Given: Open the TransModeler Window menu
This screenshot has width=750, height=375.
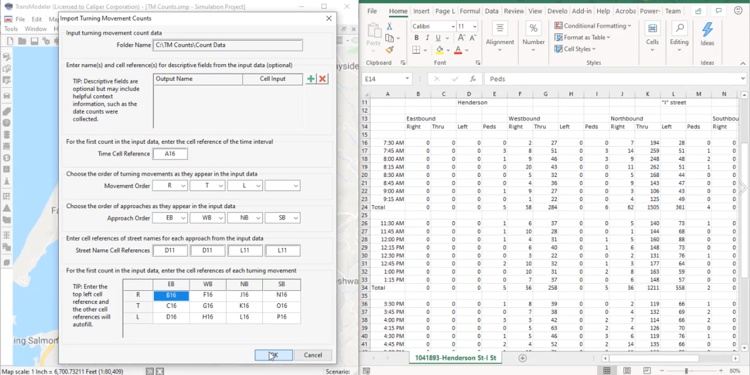Looking at the screenshot, I should pyautogui.click(x=36, y=29).
